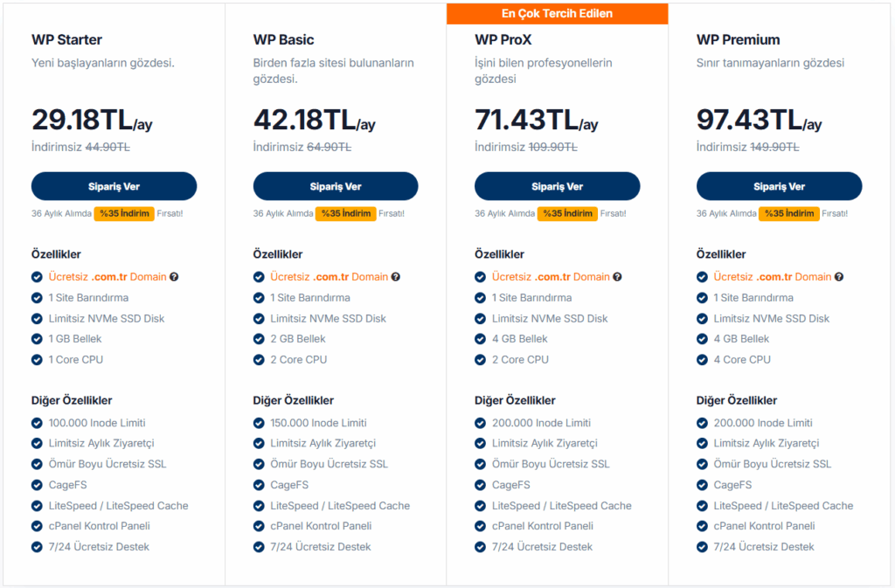The height and width of the screenshot is (588, 895).
Task: Click Sipariş Ver under WP Starter
Action: coord(114,186)
